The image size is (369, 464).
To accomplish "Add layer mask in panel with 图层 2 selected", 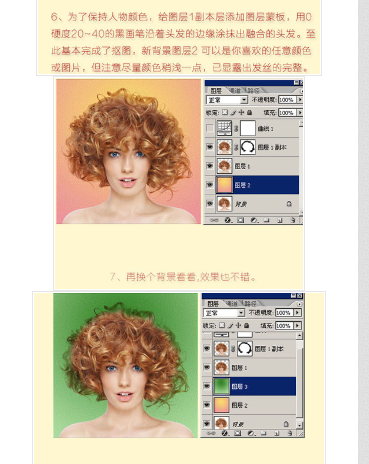I will pyautogui.click(x=240, y=220).
